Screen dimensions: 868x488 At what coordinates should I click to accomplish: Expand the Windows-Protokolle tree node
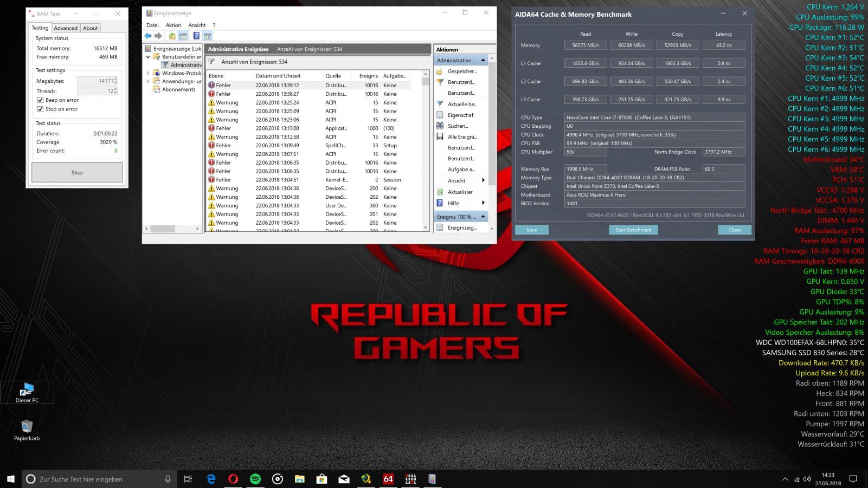tap(147, 73)
